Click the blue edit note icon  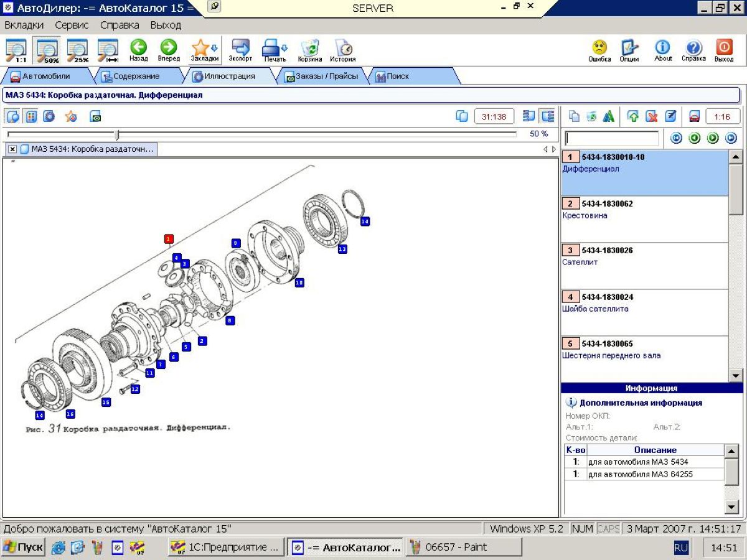670,116
